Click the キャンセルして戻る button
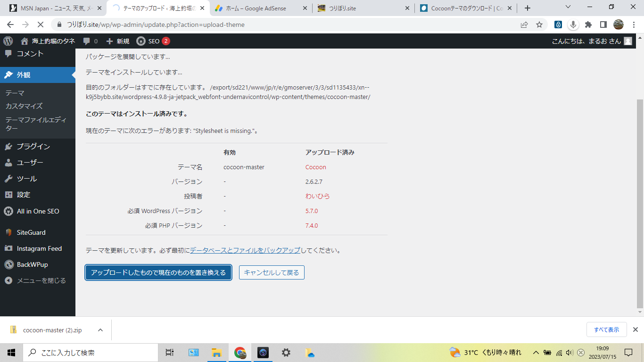The height and width of the screenshot is (362, 644). 272,272
